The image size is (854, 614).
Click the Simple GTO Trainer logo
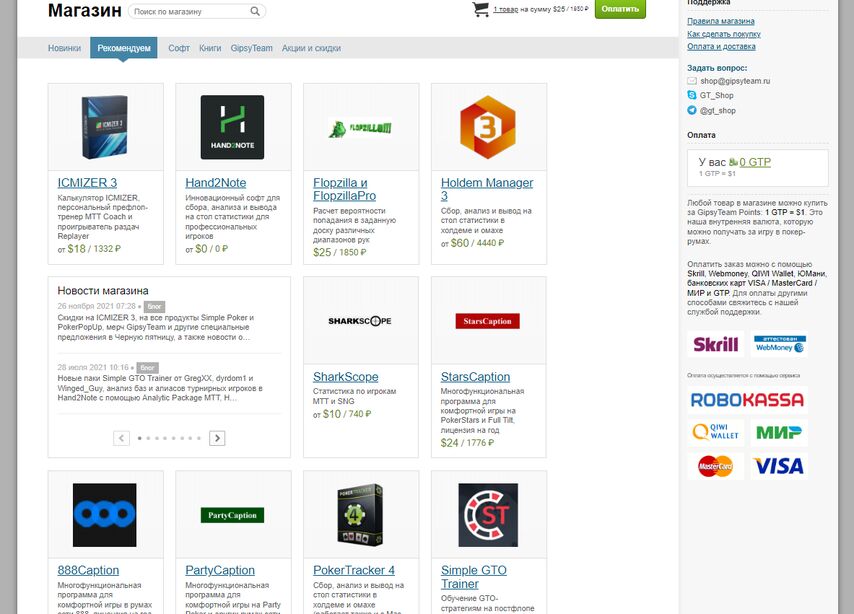pos(488,515)
